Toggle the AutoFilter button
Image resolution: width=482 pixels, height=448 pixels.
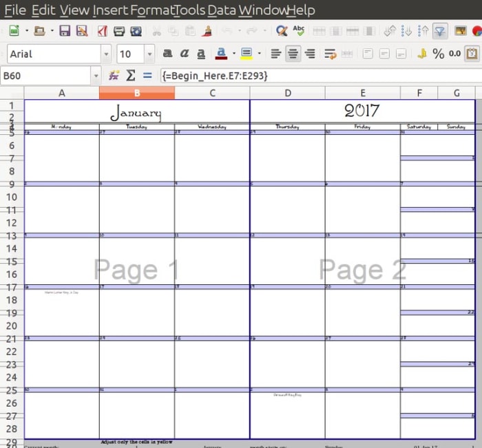[x=440, y=31]
